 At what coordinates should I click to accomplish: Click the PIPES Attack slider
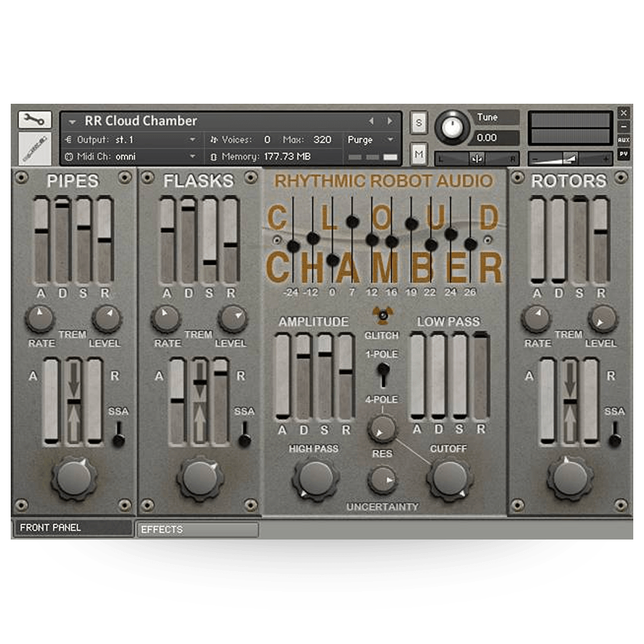(42, 240)
